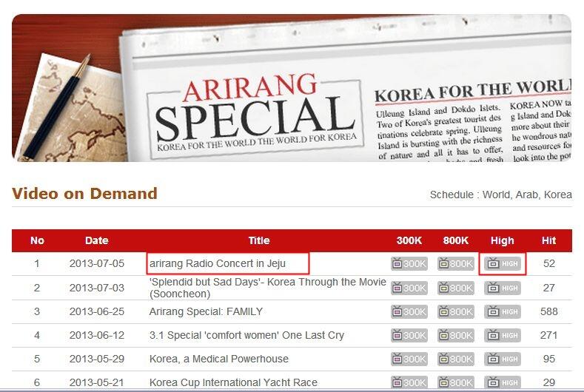Viewport: 584px width, 392px height.
Task: Select the date 2013-07-03
Action: [x=97, y=288]
